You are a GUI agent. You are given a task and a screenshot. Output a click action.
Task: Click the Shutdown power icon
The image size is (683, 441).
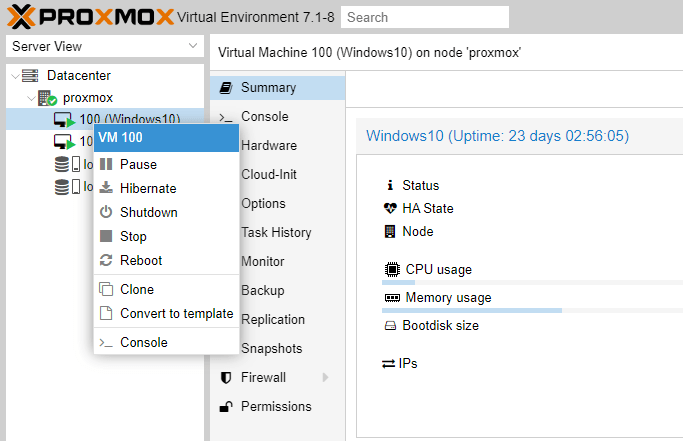[x=106, y=212]
